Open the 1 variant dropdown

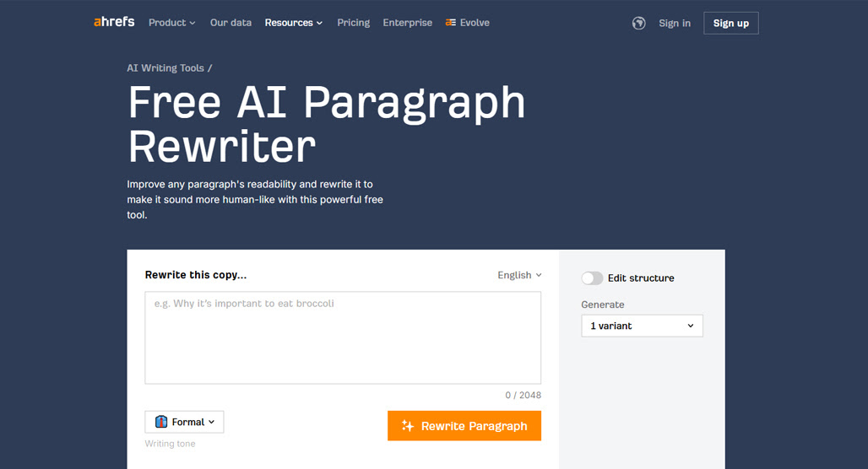(643, 326)
